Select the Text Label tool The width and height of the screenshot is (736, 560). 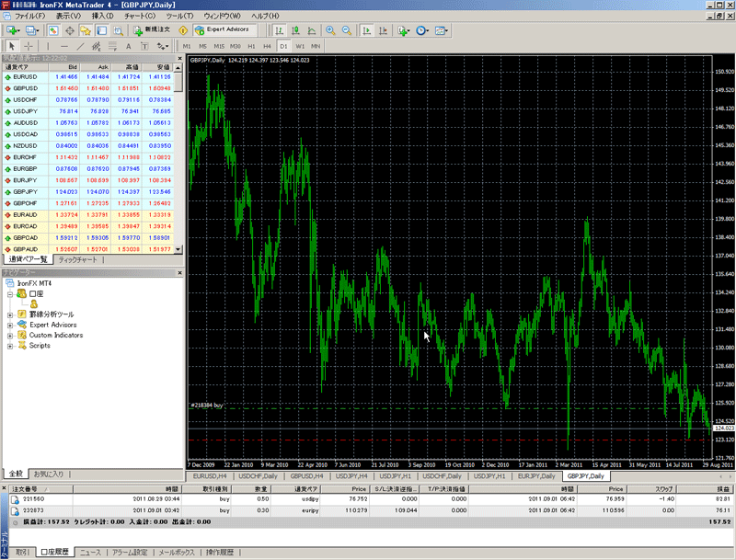[144, 46]
